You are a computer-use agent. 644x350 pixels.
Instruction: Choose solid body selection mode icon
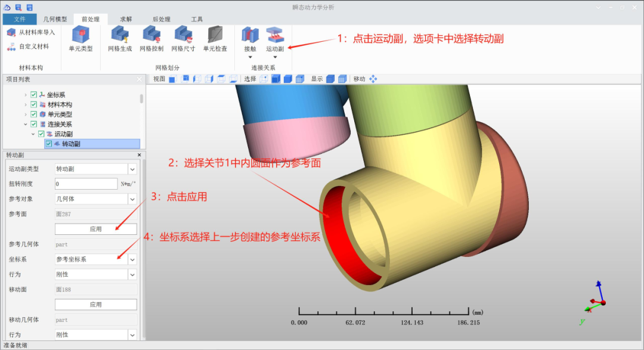click(x=288, y=79)
